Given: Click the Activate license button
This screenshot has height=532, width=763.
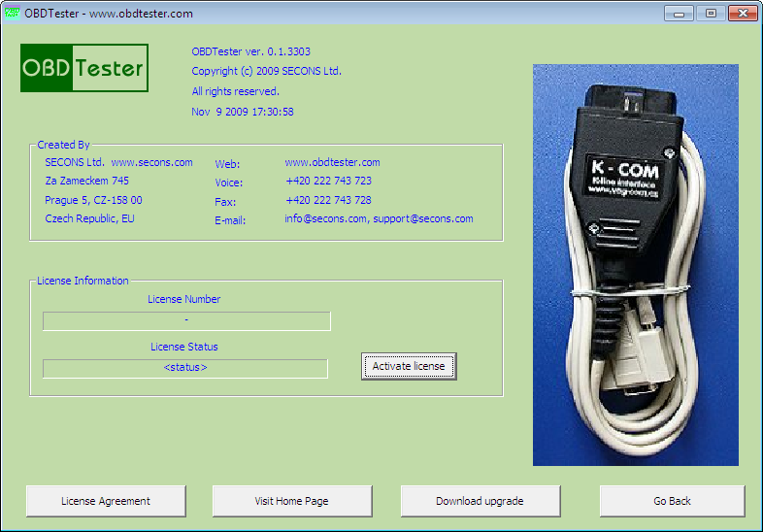Looking at the screenshot, I should coord(409,366).
